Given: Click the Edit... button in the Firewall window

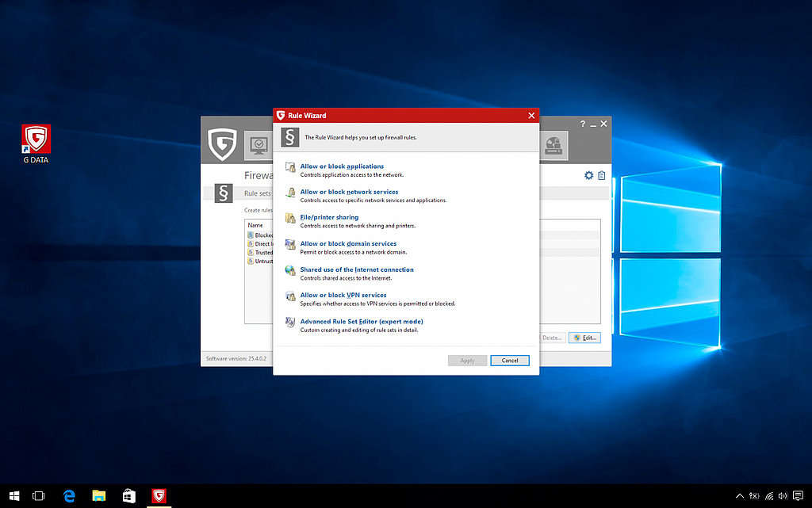Looking at the screenshot, I should [x=584, y=338].
